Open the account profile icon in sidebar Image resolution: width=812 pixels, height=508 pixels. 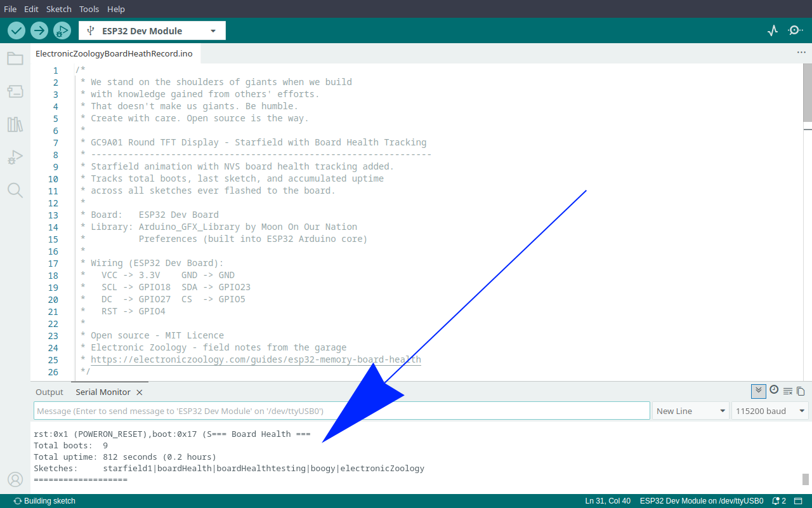pyautogui.click(x=15, y=479)
